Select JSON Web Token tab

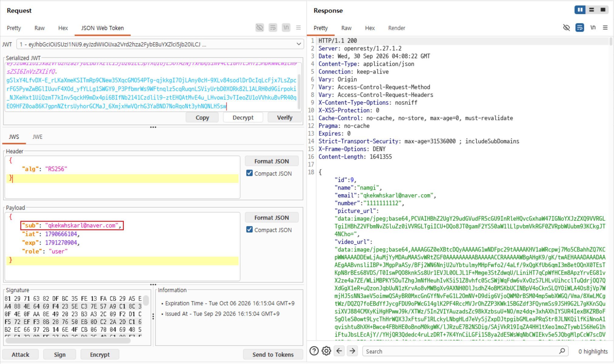102,28
